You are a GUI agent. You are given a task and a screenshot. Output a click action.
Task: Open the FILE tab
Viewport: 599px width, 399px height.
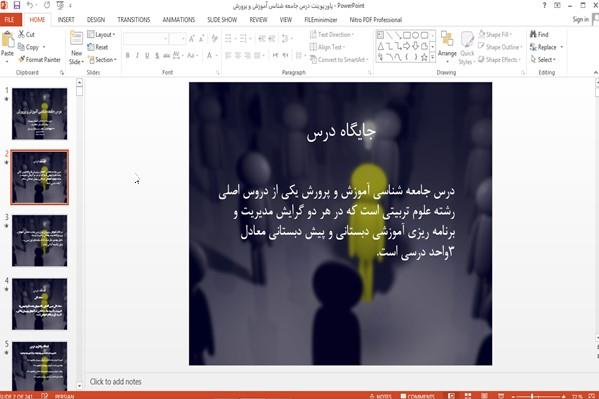point(9,19)
